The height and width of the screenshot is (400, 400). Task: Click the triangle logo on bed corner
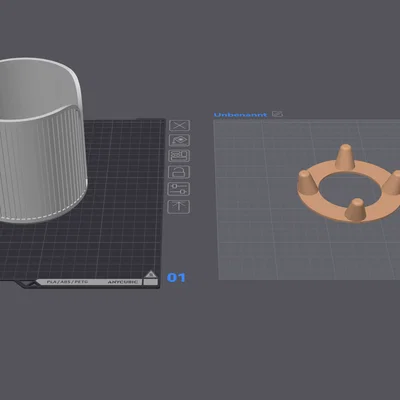(x=151, y=274)
